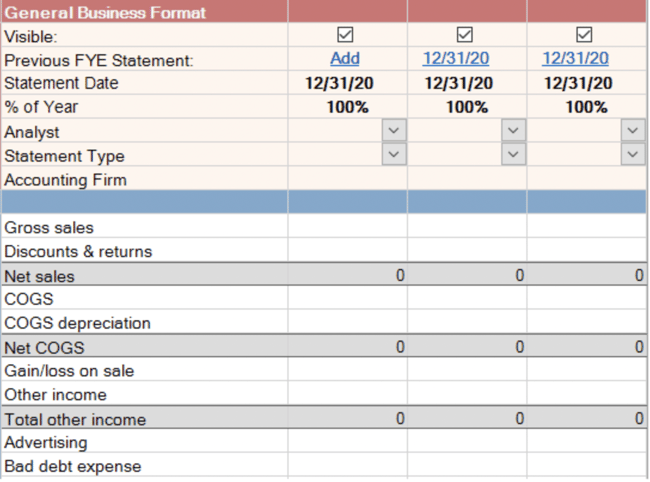Open the second column's 12/31/20 Previous FYE link
The width and height of the screenshot is (650, 482).
[x=456, y=58]
